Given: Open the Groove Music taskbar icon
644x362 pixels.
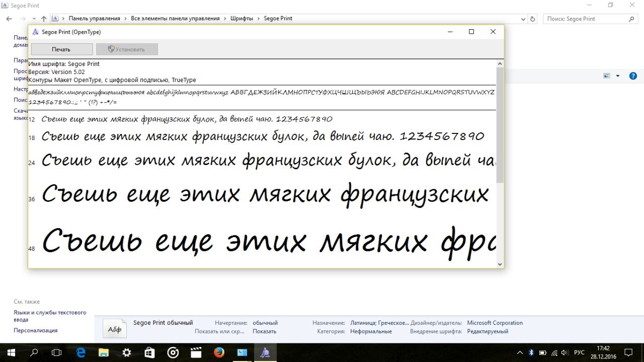Looking at the screenshot, I should pos(173,353).
